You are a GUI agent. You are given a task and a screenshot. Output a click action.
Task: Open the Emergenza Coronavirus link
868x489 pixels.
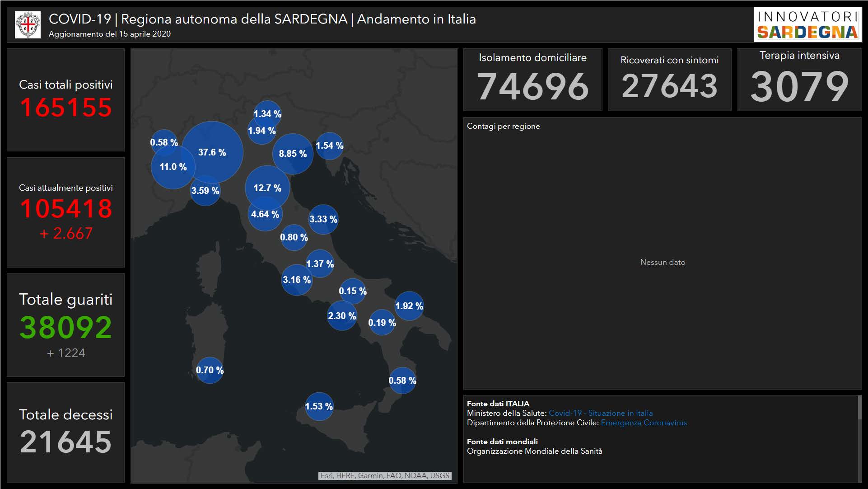(x=644, y=423)
